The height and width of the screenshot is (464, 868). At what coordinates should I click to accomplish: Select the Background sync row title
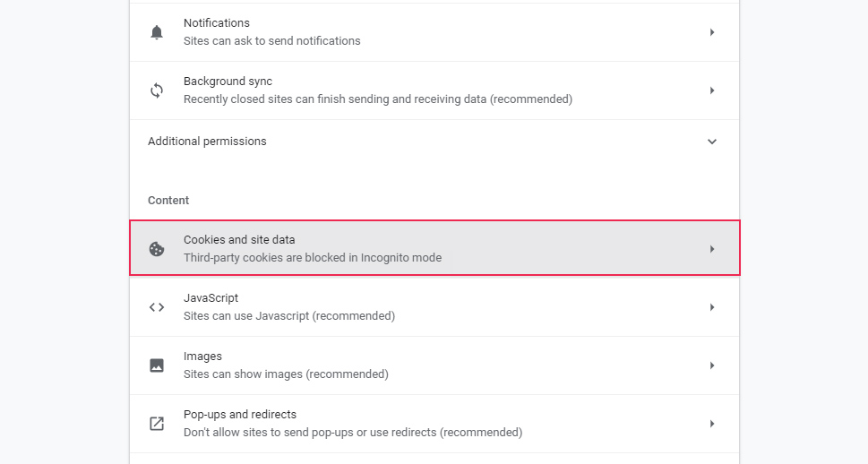[x=228, y=82]
